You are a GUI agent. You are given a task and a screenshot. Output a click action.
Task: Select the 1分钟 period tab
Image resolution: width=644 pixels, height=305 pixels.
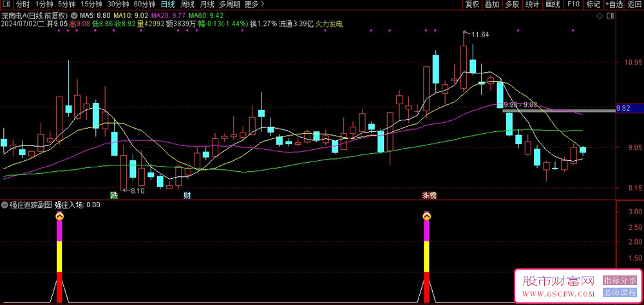pos(44,5)
